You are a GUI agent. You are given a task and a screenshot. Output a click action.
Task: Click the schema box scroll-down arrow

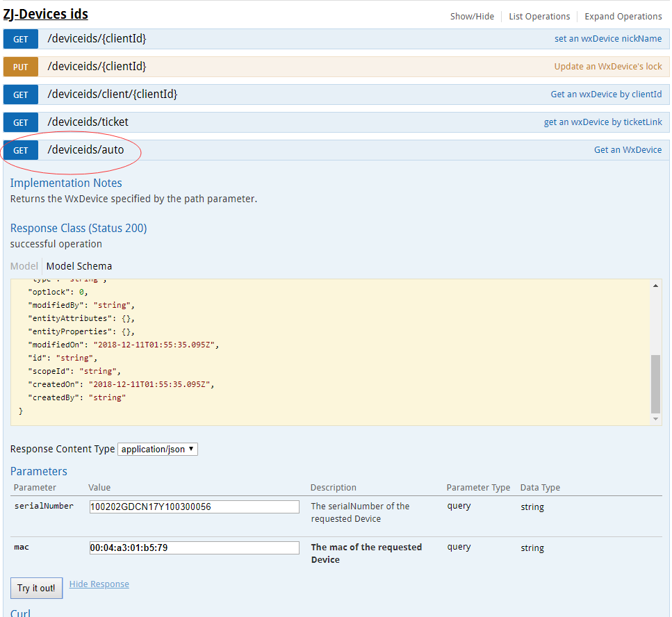pyautogui.click(x=656, y=419)
